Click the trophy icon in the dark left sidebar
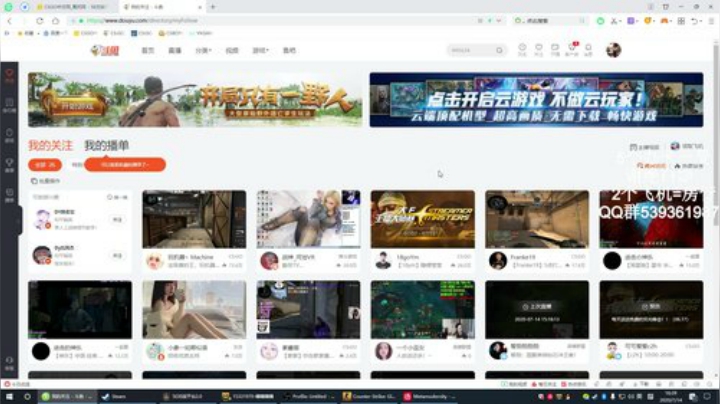This screenshot has width=720, height=404. (9, 165)
